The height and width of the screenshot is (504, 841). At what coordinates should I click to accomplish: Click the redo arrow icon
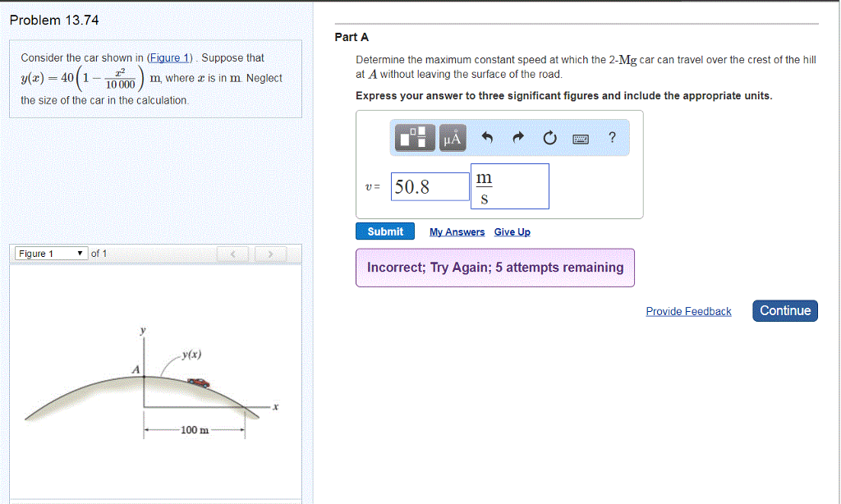point(517,138)
